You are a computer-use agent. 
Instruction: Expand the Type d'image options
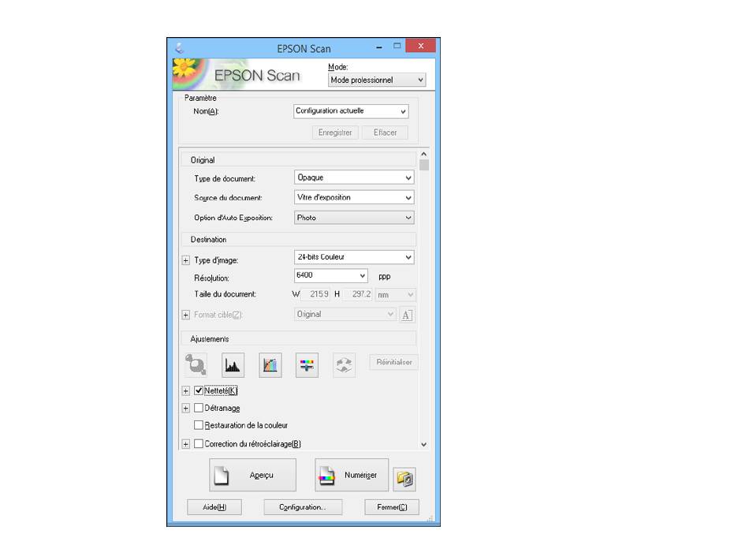[186, 260]
